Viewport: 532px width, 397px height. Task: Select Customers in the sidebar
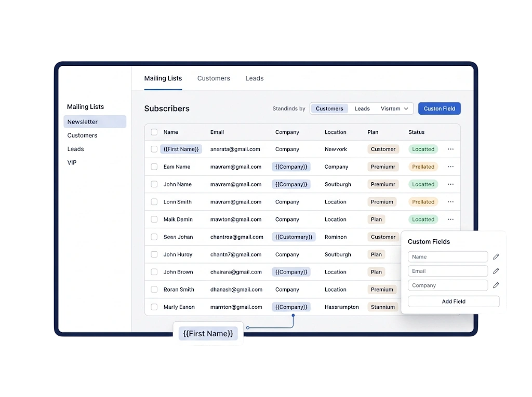pyautogui.click(x=82, y=135)
